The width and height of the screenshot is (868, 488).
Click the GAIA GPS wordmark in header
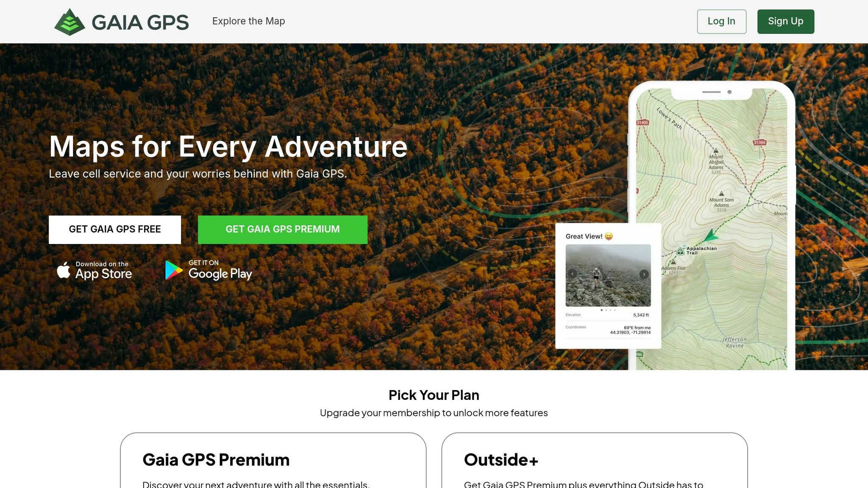point(140,22)
